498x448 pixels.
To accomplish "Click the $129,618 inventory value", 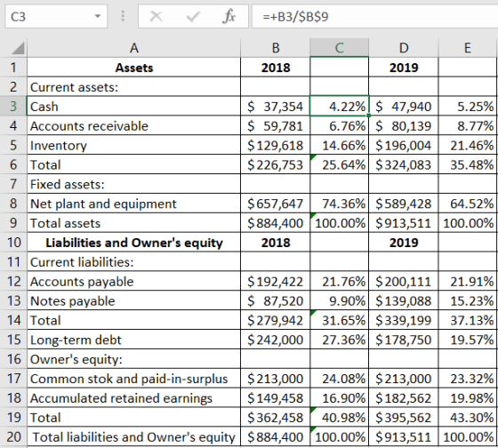I will click(x=276, y=145).
